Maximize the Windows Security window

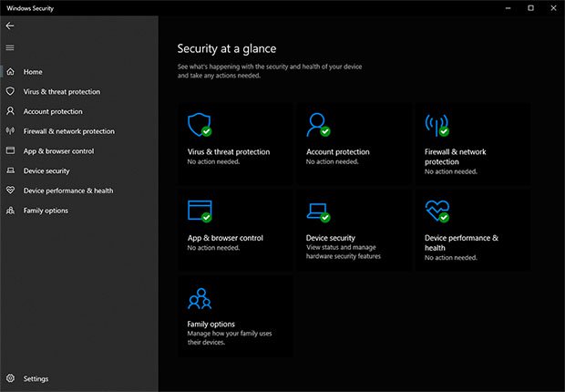tap(530, 8)
